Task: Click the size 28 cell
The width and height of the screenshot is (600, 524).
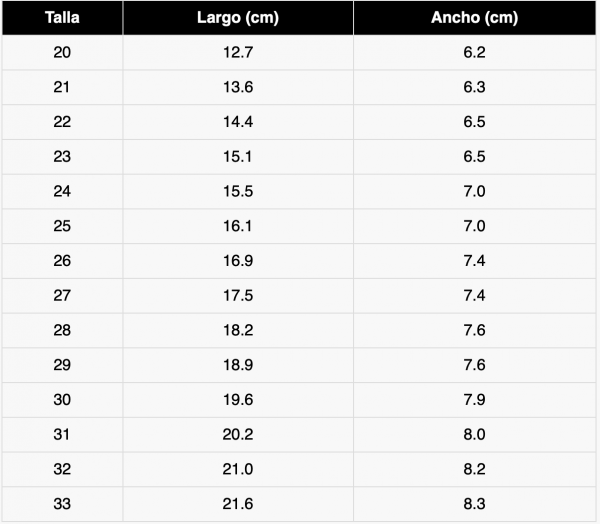Action: 62,330
